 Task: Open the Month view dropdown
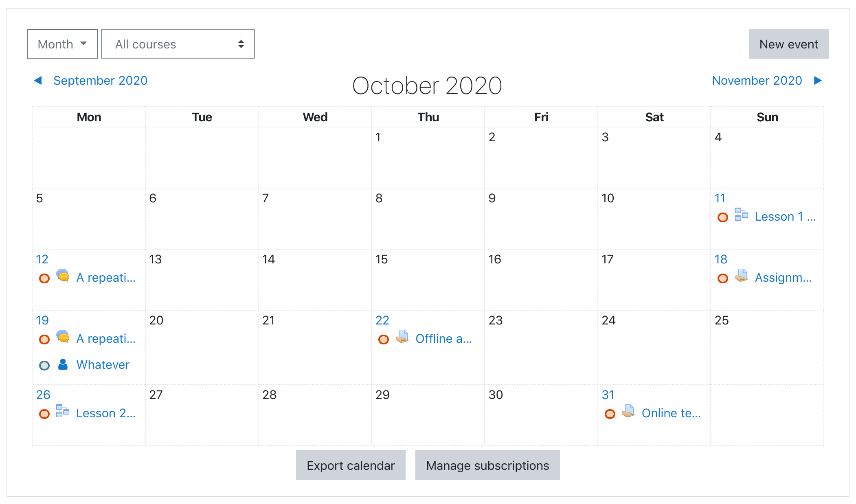pyautogui.click(x=62, y=44)
